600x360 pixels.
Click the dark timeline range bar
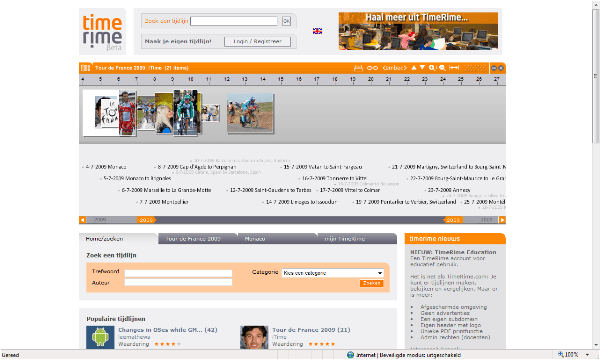coord(299,220)
